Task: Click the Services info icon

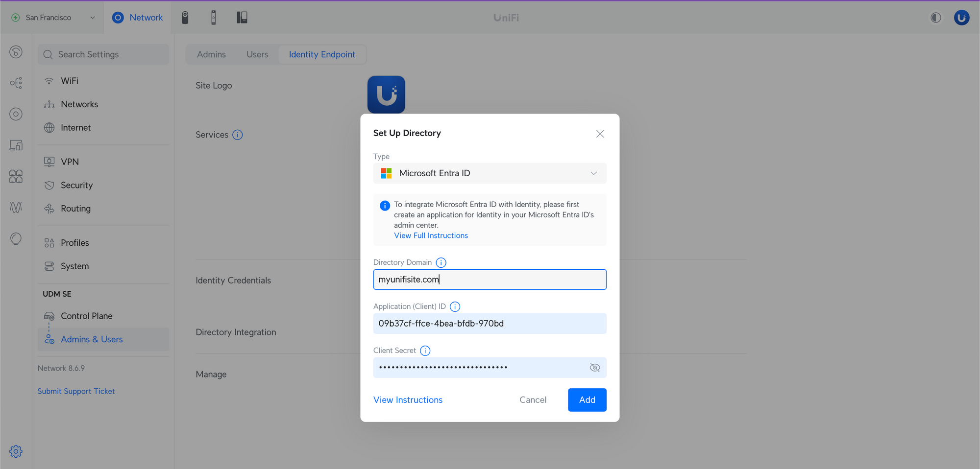Action: click(x=238, y=135)
